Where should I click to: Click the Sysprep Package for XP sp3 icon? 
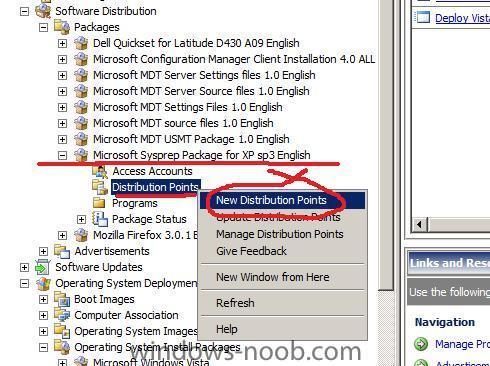click(x=81, y=155)
